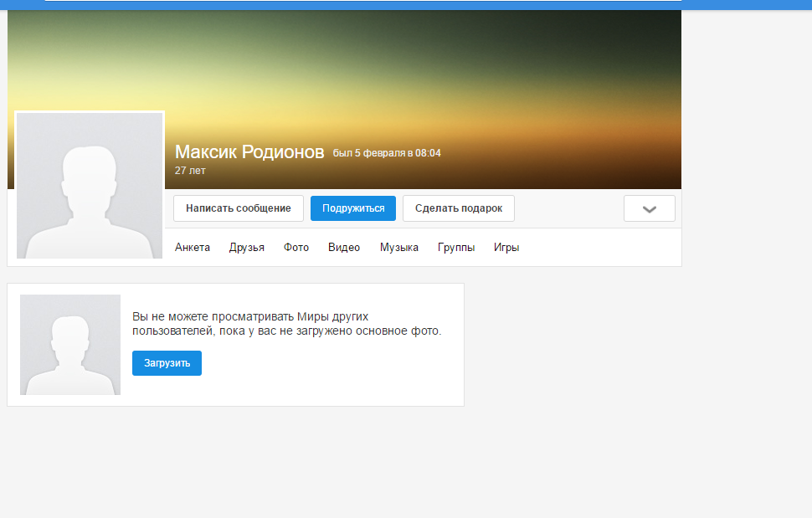Open the Анкета tab
The width and height of the screenshot is (812, 518).
click(x=193, y=248)
